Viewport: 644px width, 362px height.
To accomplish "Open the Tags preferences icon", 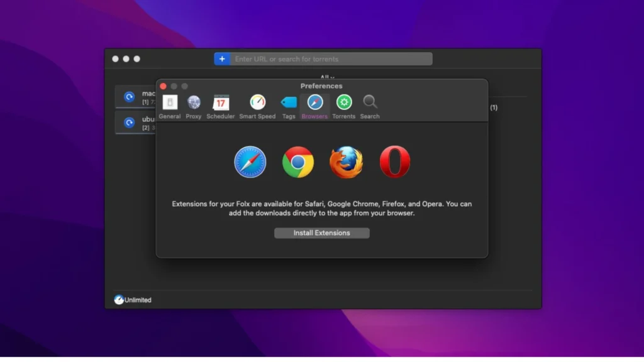I will pyautogui.click(x=288, y=102).
